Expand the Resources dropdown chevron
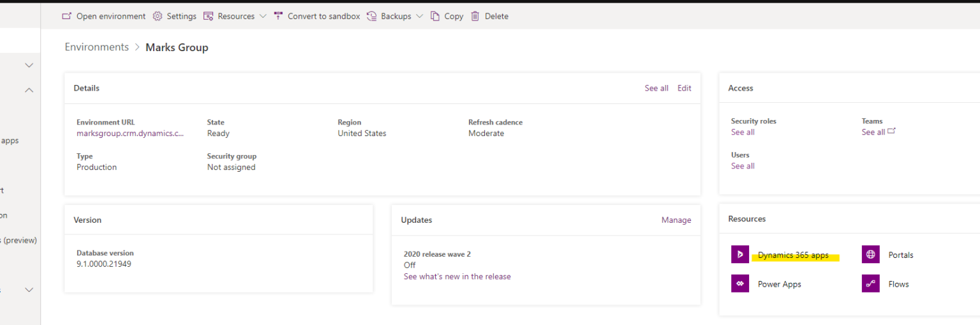Image resolution: width=980 pixels, height=325 pixels. [x=263, y=17]
